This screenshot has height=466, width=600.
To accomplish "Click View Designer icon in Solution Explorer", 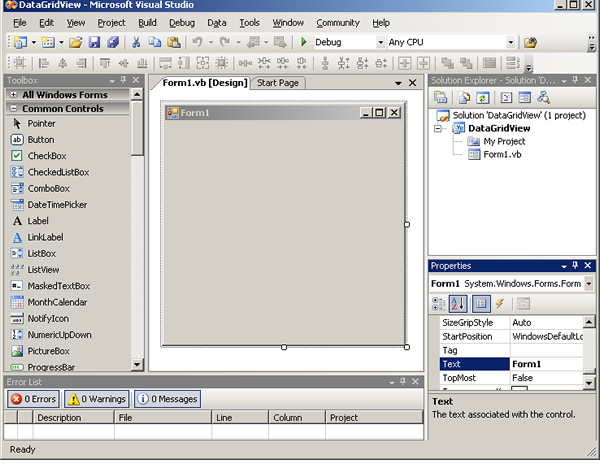I will pos(525,98).
